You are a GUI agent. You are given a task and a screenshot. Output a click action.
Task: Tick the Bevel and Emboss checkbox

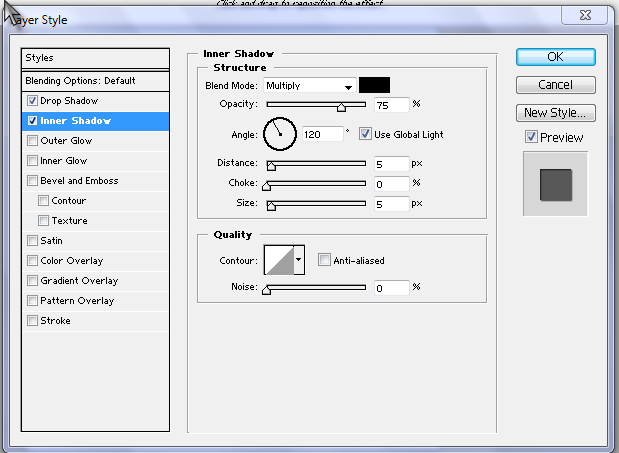pos(32,181)
